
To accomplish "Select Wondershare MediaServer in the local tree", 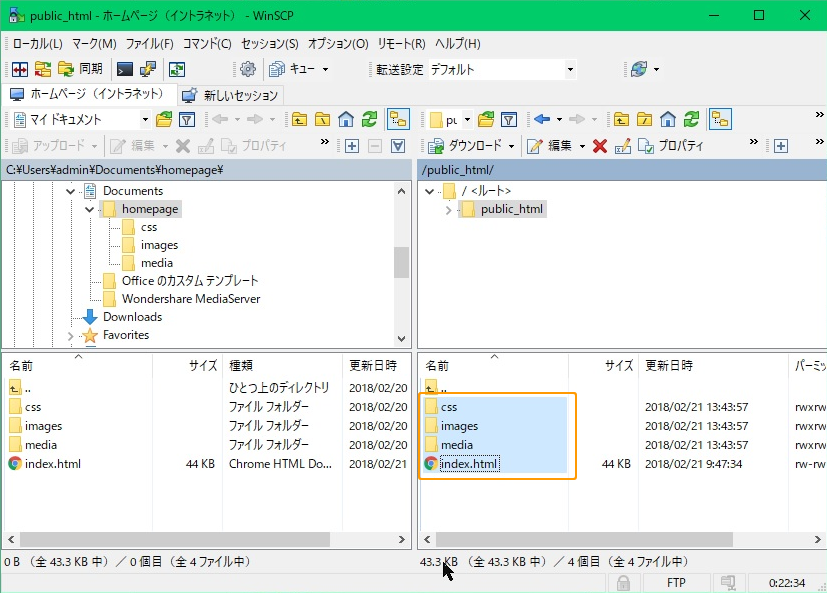I will (x=191, y=299).
